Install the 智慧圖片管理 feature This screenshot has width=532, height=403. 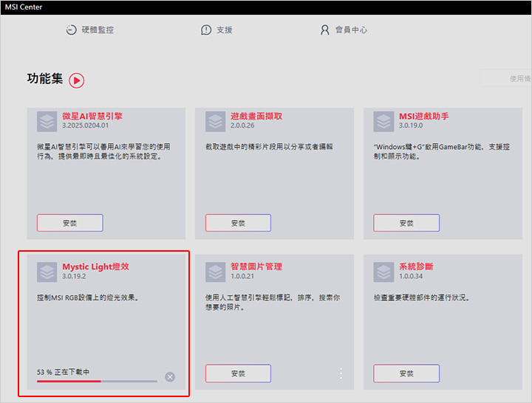click(x=238, y=373)
